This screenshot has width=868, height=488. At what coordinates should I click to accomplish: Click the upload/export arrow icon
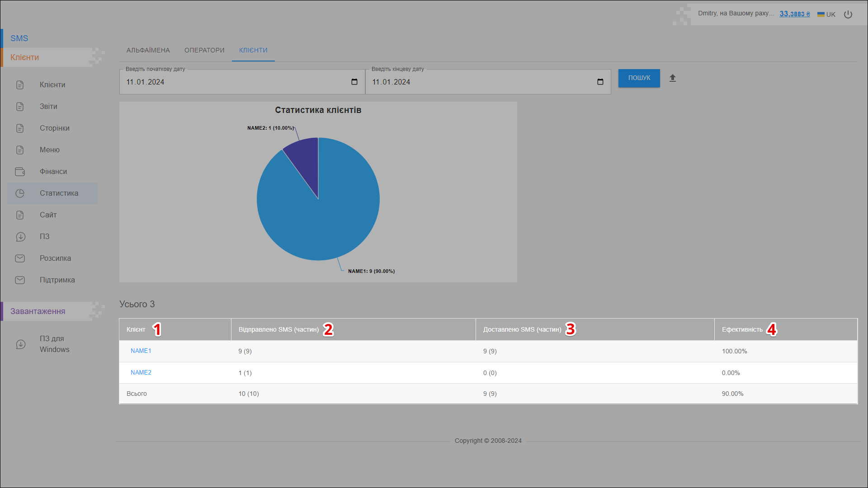(673, 78)
